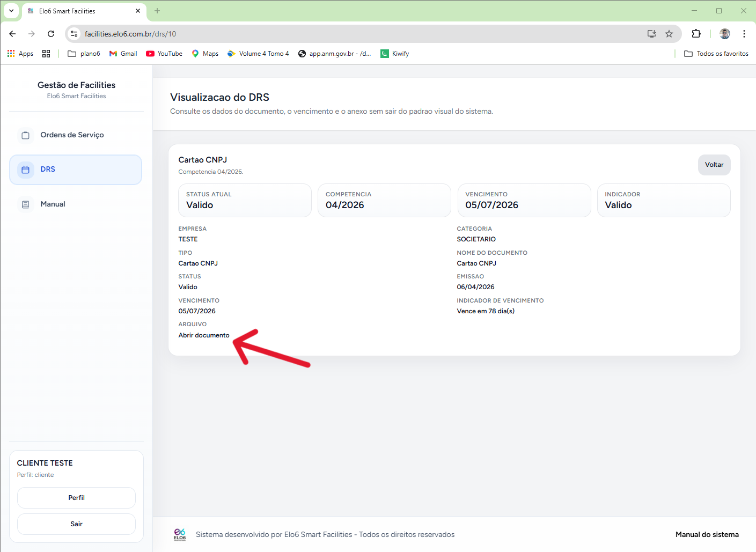756x552 pixels.
Task: Click the Voltar button
Action: coord(714,165)
